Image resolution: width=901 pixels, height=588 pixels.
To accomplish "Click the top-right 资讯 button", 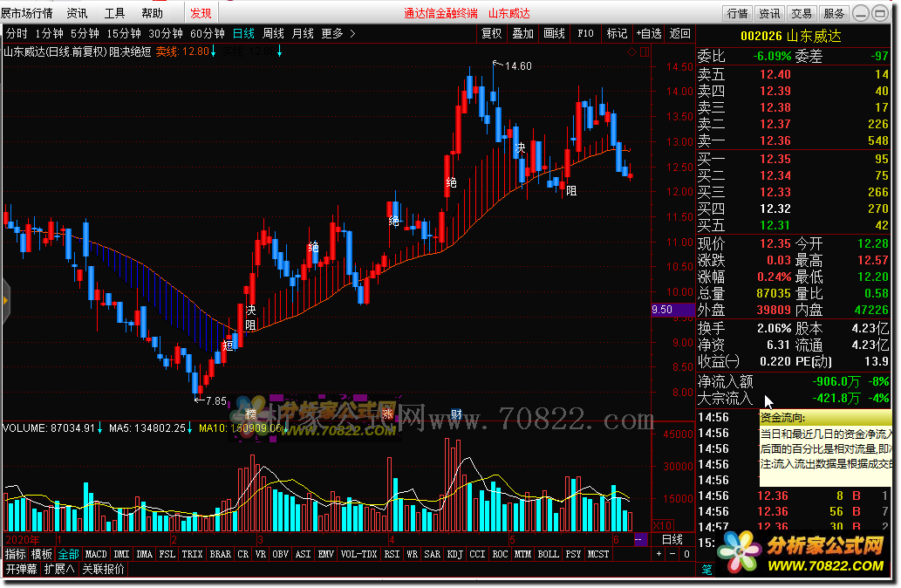I will point(769,13).
